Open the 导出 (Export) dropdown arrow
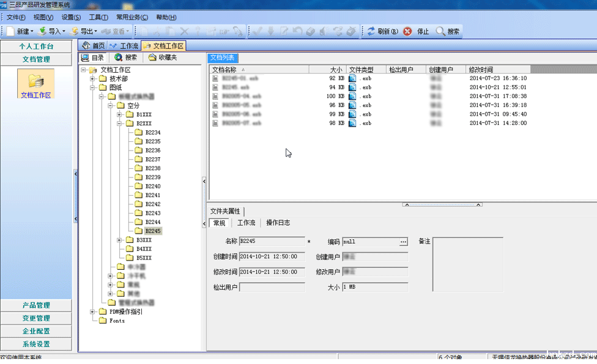597x364 pixels. pos(95,31)
